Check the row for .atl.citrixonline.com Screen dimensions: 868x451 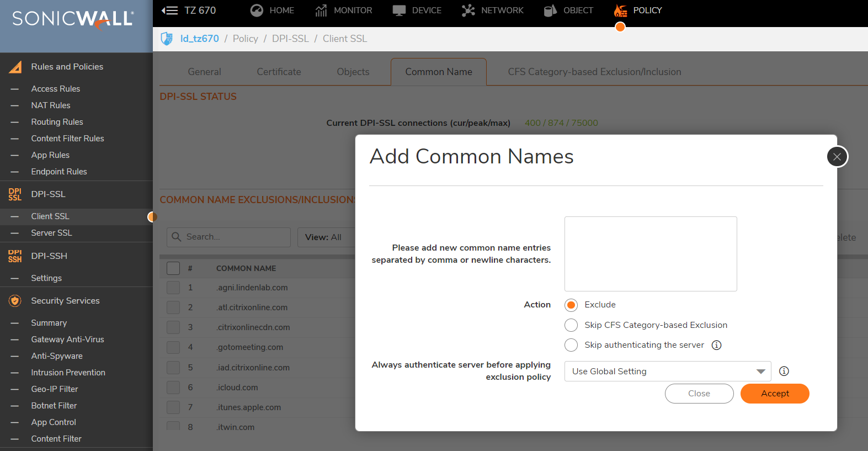[x=173, y=307]
